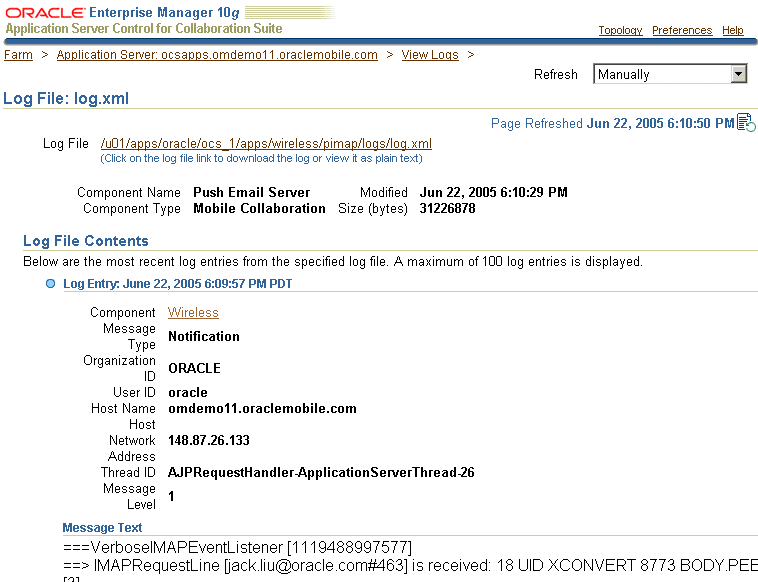Click the Message Text label

pyautogui.click(x=102, y=528)
